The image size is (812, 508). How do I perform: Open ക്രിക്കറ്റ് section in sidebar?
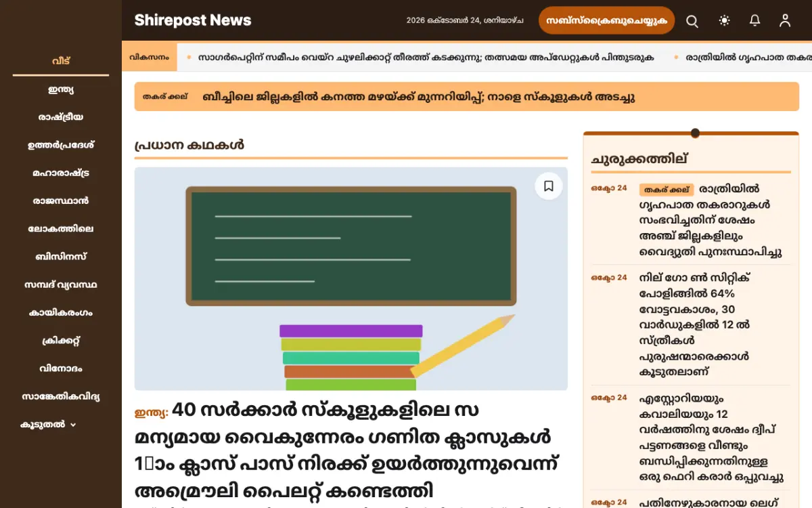tap(61, 341)
